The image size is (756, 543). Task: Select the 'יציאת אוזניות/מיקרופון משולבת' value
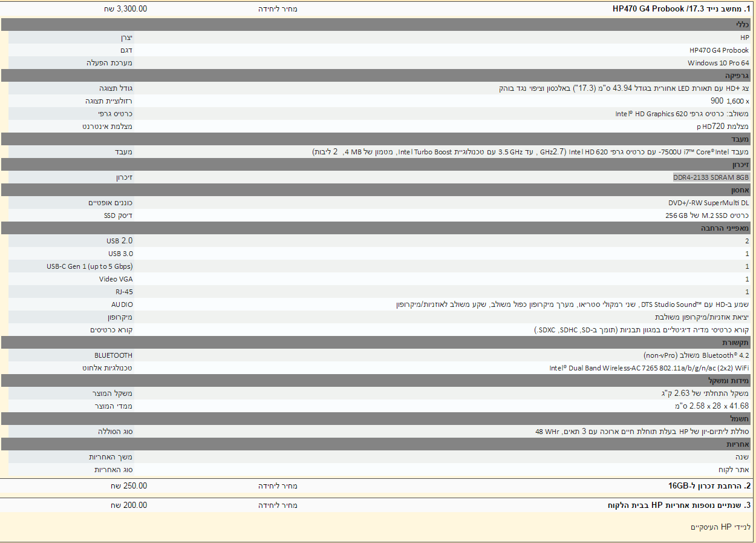point(702,317)
